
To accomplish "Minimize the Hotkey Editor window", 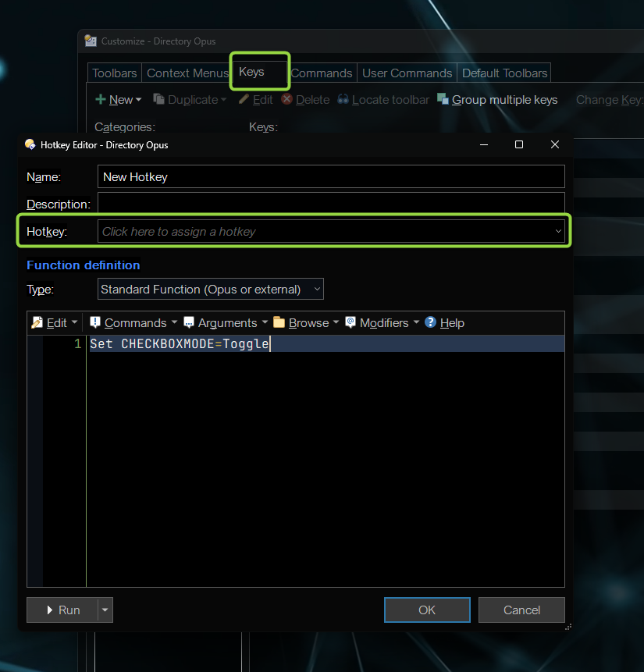I will [x=484, y=144].
